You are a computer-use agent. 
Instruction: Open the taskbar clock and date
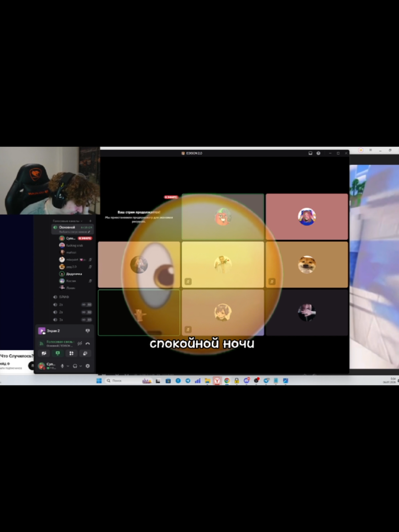click(x=389, y=381)
